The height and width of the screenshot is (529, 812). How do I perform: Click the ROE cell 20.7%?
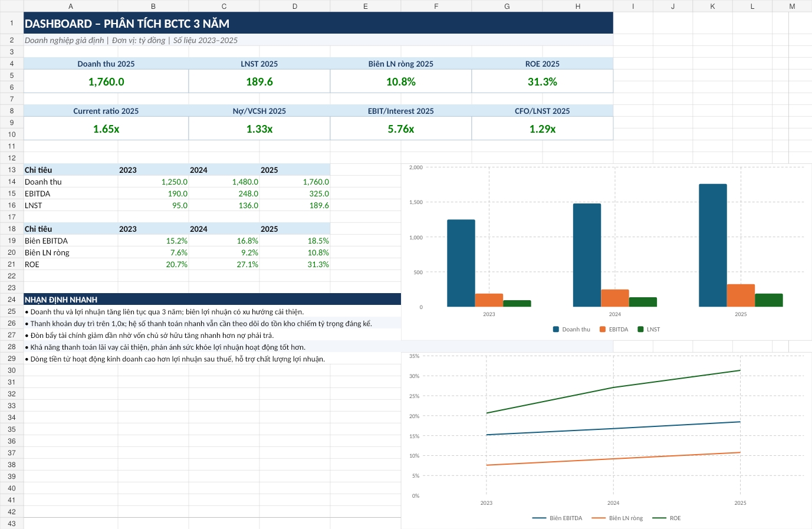(153, 264)
